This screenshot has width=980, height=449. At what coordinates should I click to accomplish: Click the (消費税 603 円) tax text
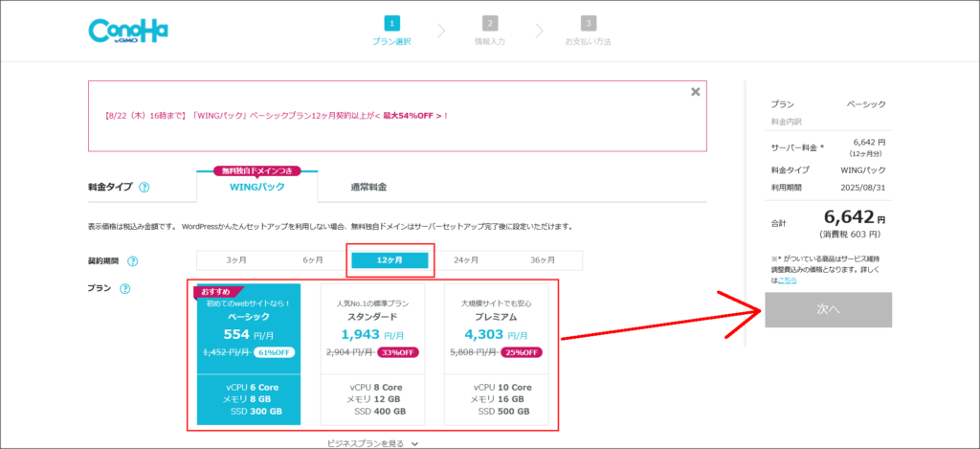tap(850, 235)
